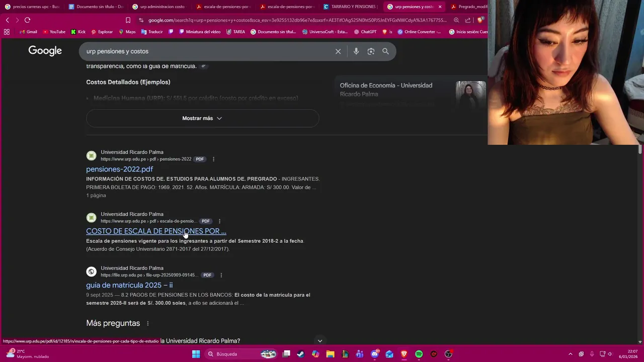Click the Oficina de Economía card title
This screenshot has height=362, width=644.
(386, 89)
